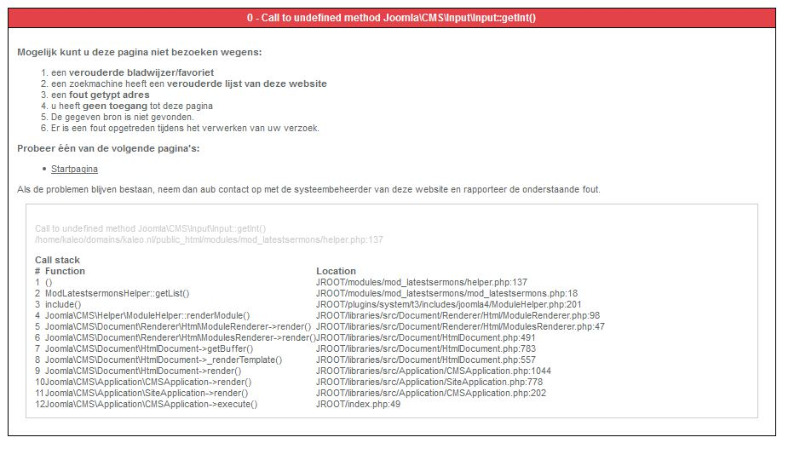Click 'HtmlDocument->render()' function in row 9
Image resolution: width=800 pixels, height=454 pixels.
(x=143, y=371)
